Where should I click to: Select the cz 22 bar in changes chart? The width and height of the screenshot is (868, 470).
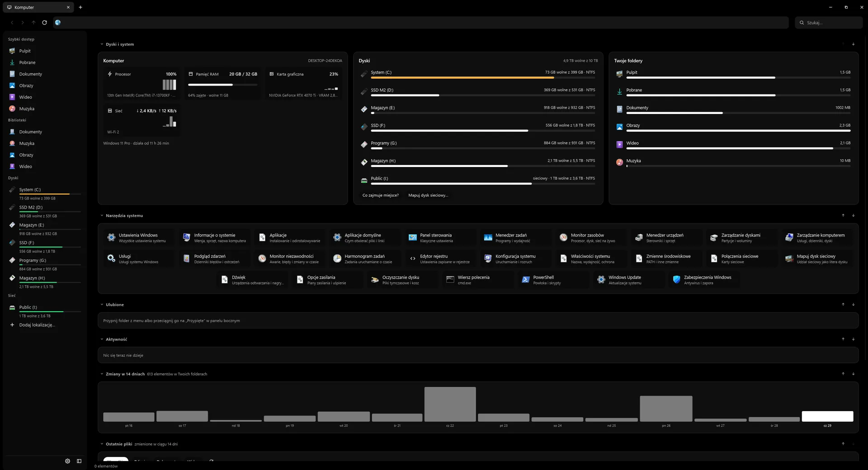pyautogui.click(x=450, y=404)
